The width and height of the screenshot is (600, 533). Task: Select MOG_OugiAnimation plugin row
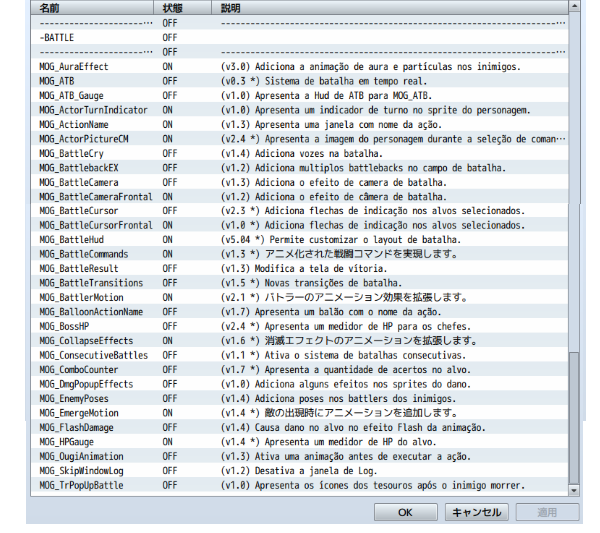click(300, 456)
